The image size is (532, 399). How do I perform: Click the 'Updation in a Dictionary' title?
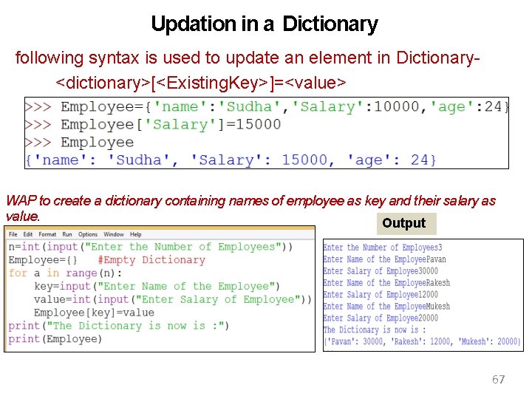point(265,24)
